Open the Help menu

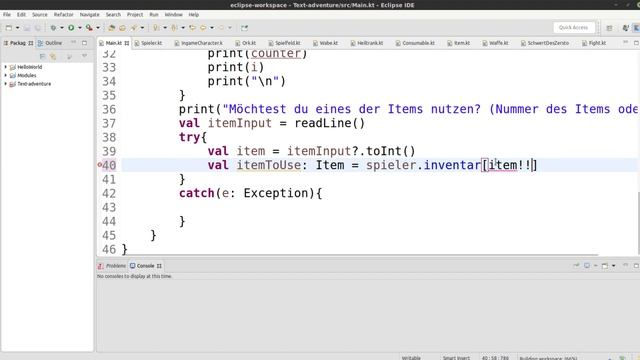[x=193, y=14]
